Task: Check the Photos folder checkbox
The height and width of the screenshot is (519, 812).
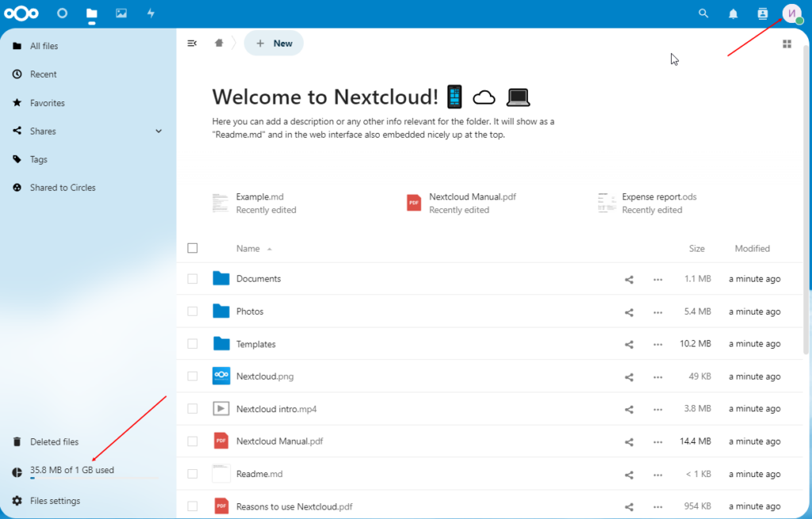Action: click(x=193, y=311)
